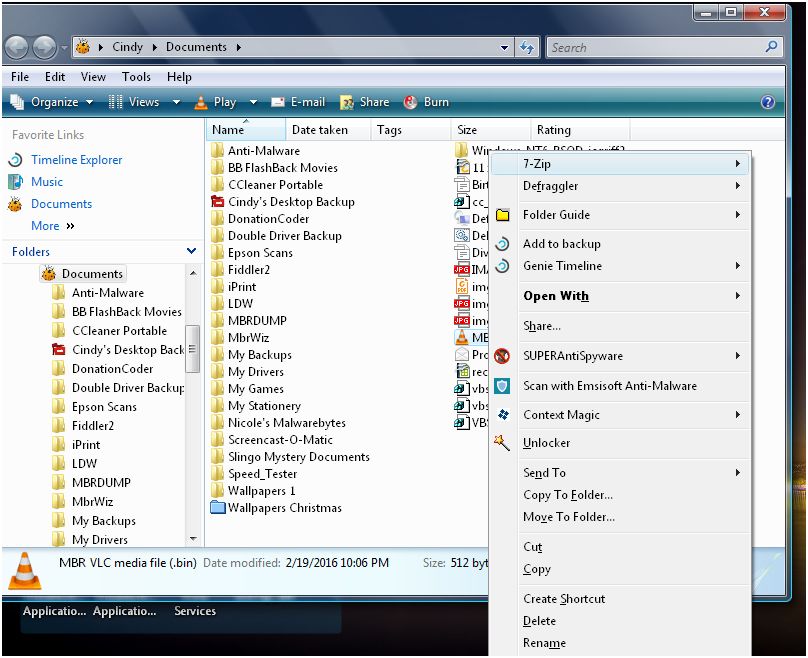Image resolution: width=808 pixels, height=658 pixels.
Task: Click the arrow after Documents in address bar
Action: click(x=239, y=47)
